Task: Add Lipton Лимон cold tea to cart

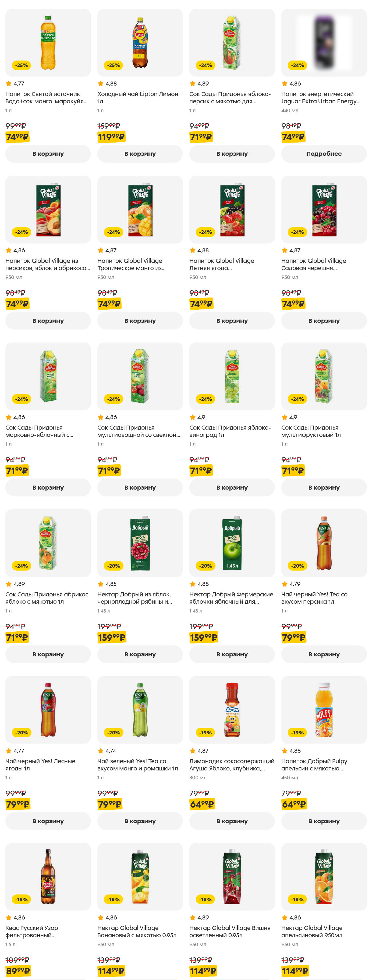Action: [140, 154]
